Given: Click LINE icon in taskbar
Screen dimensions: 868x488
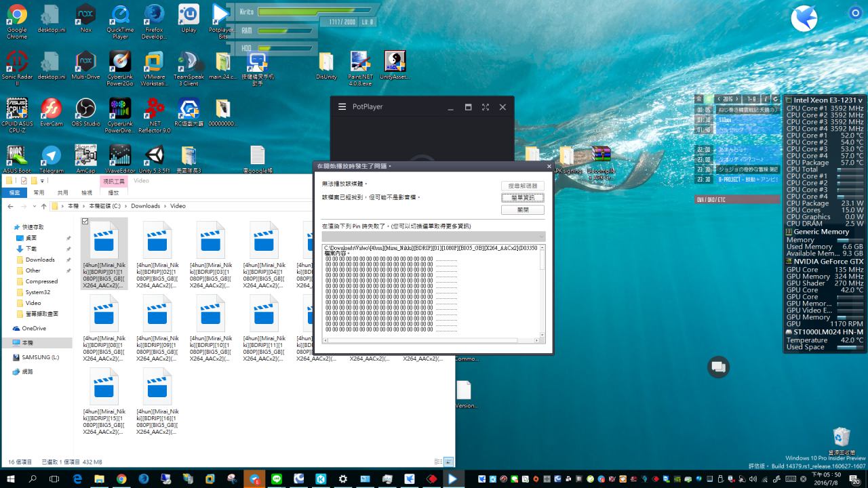Looking at the screenshot, I should 276,479.
